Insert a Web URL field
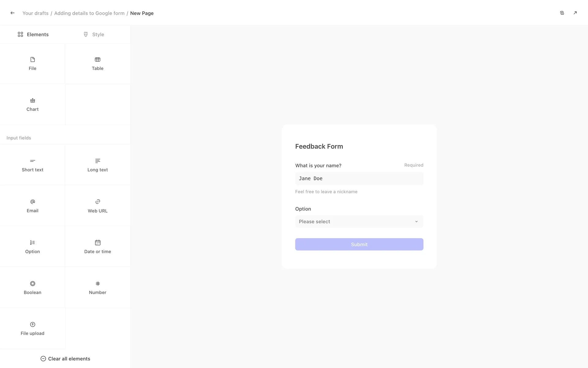Viewport: 588px width, 368px height. click(x=97, y=206)
